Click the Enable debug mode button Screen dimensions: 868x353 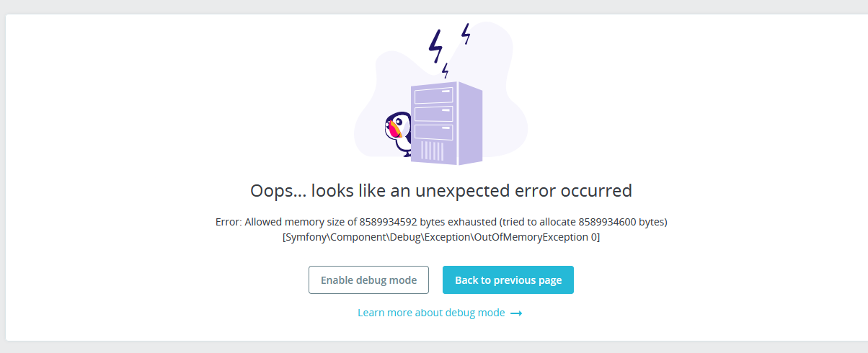click(368, 280)
